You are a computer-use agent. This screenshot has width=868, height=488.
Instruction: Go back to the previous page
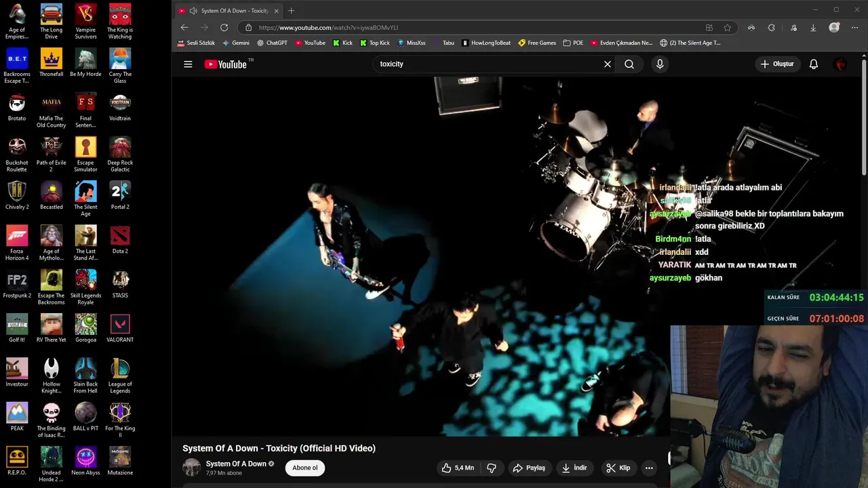pyautogui.click(x=184, y=28)
